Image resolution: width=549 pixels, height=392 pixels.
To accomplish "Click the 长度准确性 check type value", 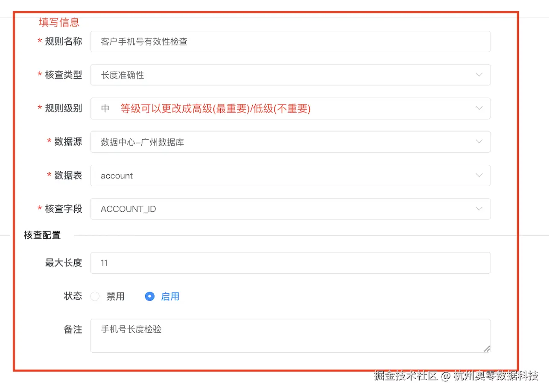I will [122, 75].
